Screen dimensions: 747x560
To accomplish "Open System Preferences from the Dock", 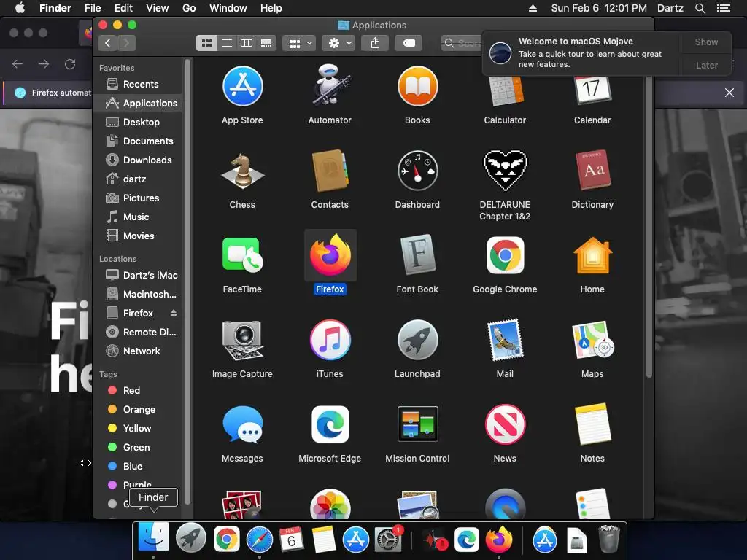I will (x=388, y=540).
